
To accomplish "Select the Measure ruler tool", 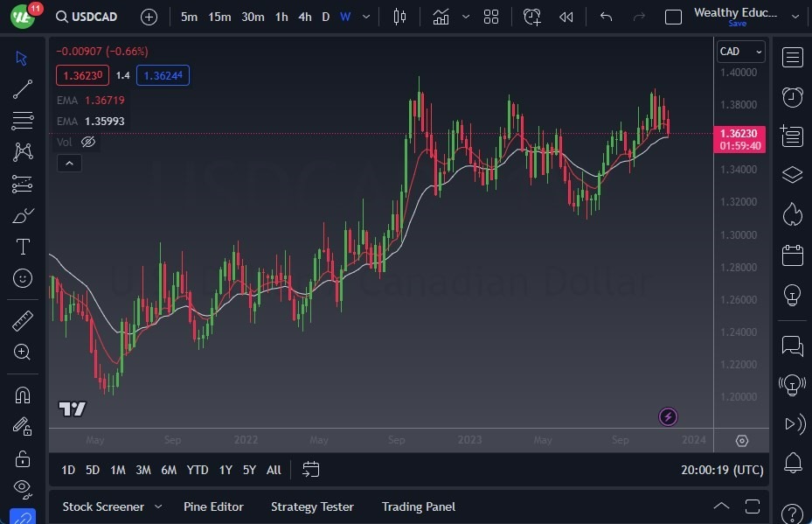I will click(x=22, y=320).
